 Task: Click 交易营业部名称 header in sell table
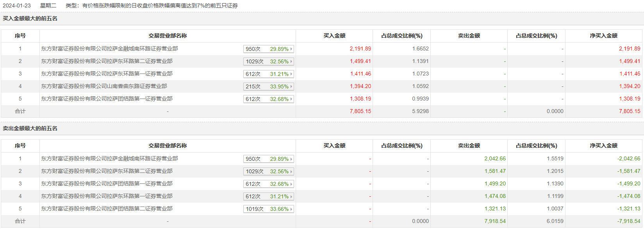pyautogui.click(x=168, y=146)
